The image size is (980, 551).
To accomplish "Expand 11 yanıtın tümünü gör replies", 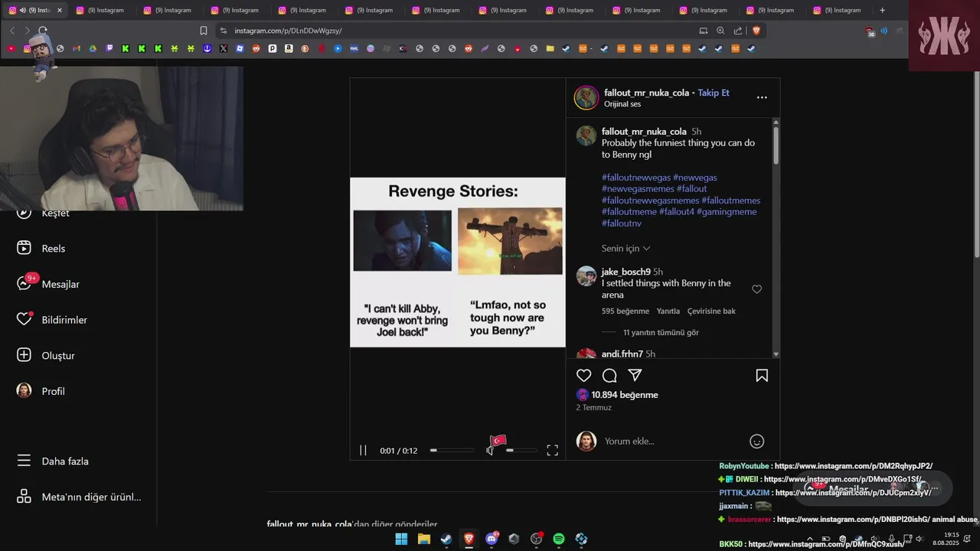I will tap(661, 333).
